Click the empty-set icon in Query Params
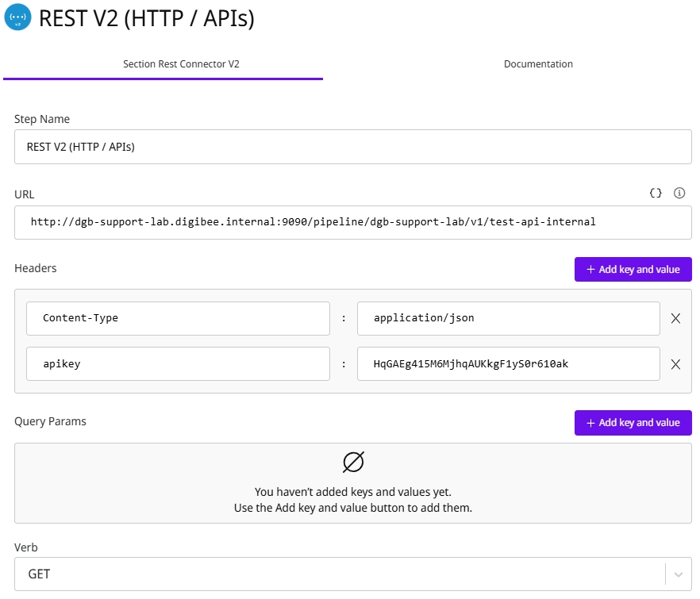 [x=353, y=462]
